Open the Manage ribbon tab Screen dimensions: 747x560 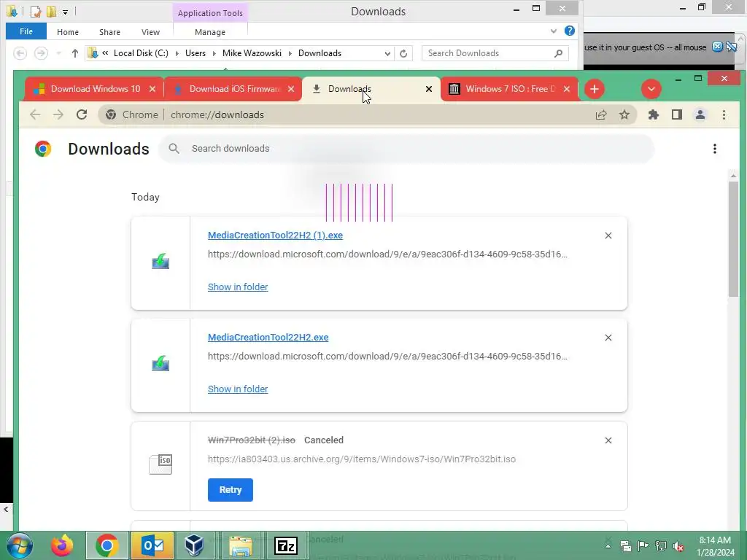tap(210, 32)
